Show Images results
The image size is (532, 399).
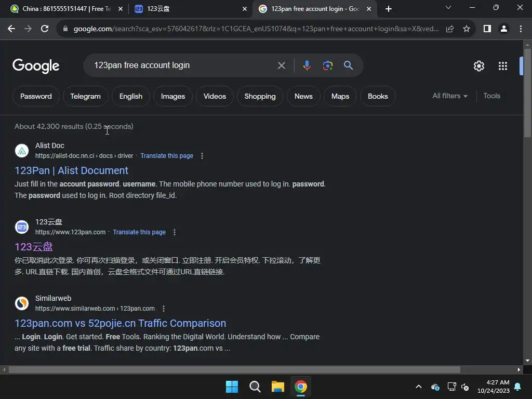(x=173, y=96)
